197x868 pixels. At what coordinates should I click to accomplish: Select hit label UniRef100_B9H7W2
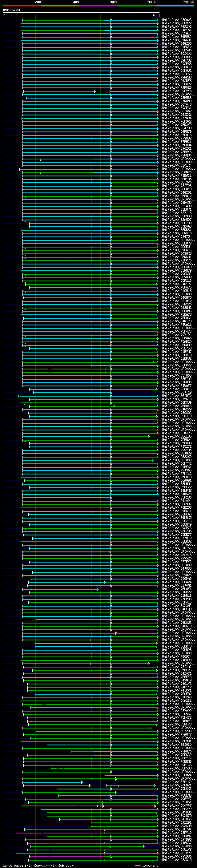pos(177,60)
